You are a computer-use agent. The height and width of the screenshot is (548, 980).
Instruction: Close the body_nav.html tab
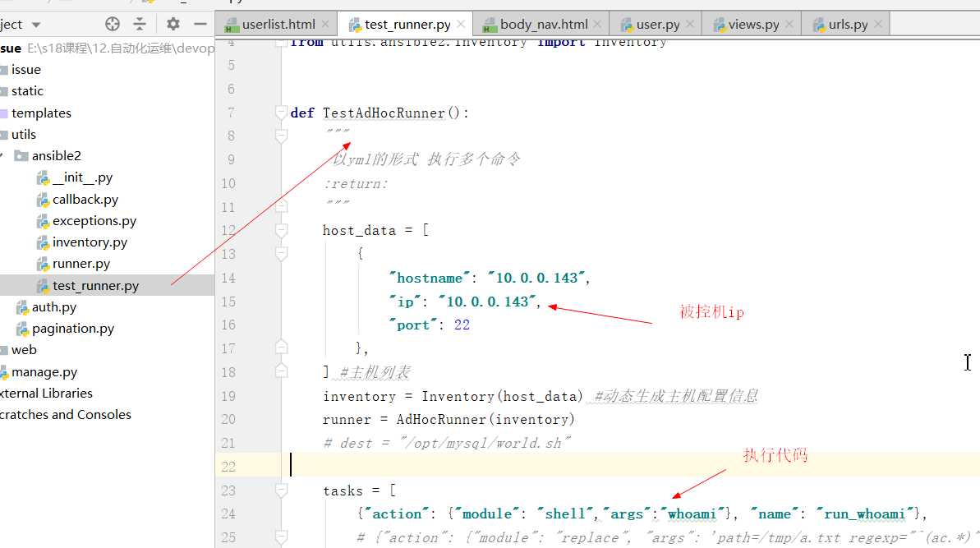tap(597, 24)
